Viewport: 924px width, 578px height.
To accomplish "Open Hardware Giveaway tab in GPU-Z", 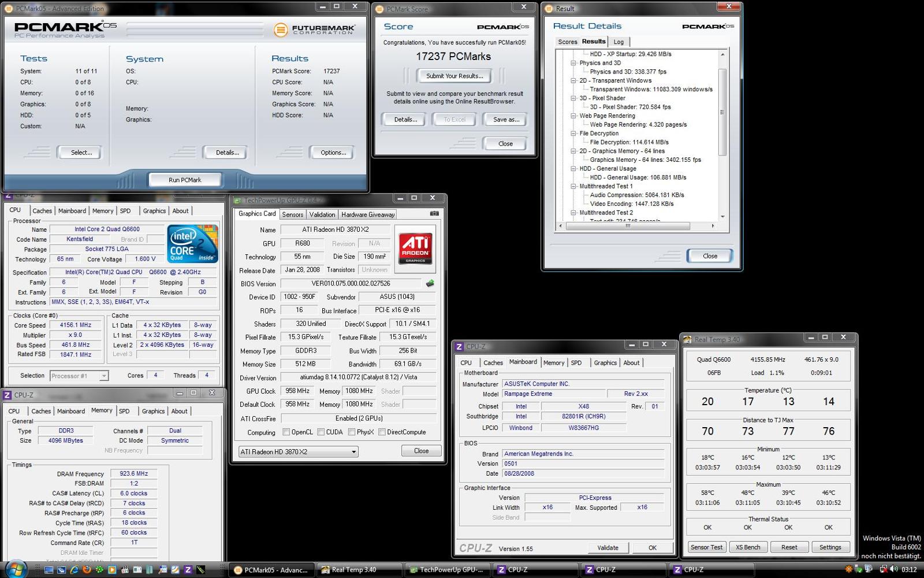I will pyautogui.click(x=368, y=214).
